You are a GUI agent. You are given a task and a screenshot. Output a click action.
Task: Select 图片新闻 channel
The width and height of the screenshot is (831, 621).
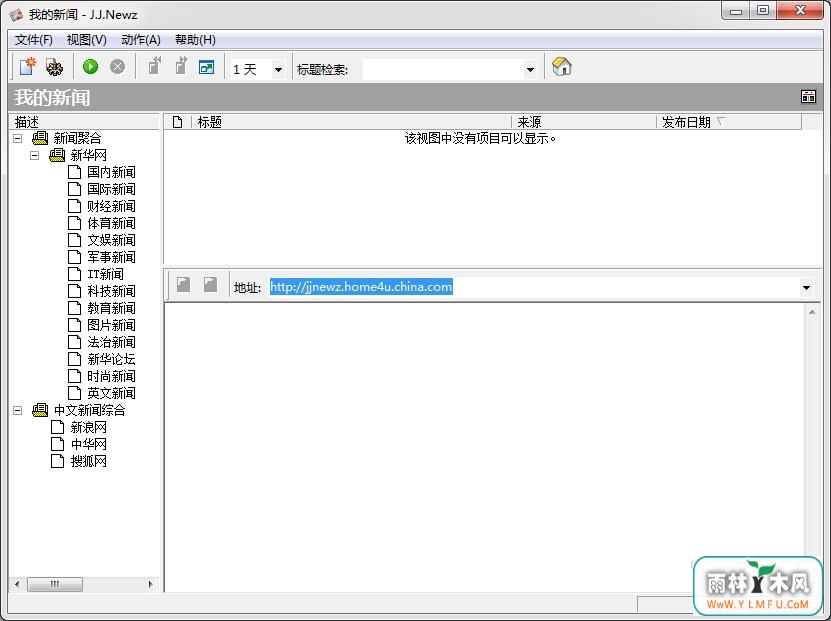coord(111,325)
